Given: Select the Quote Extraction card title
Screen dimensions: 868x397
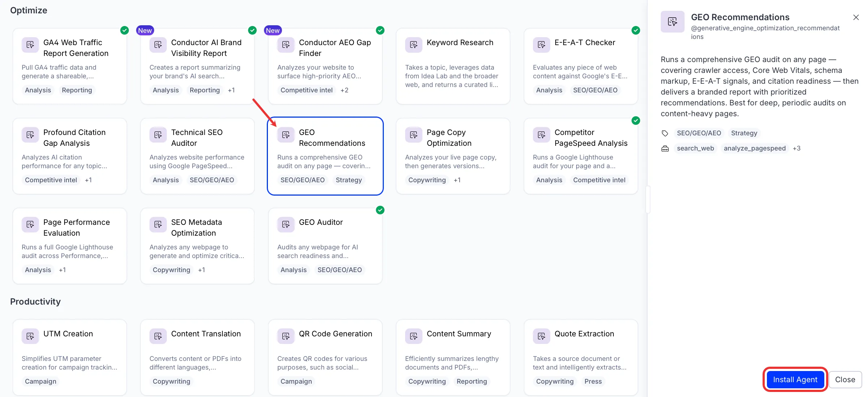Looking at the screenshot, I should pos(584,334).
